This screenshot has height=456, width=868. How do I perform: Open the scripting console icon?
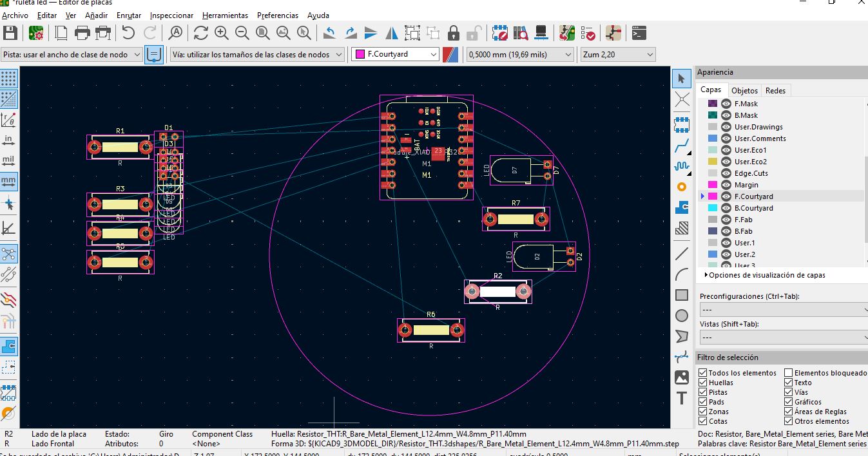coord(639,33)
